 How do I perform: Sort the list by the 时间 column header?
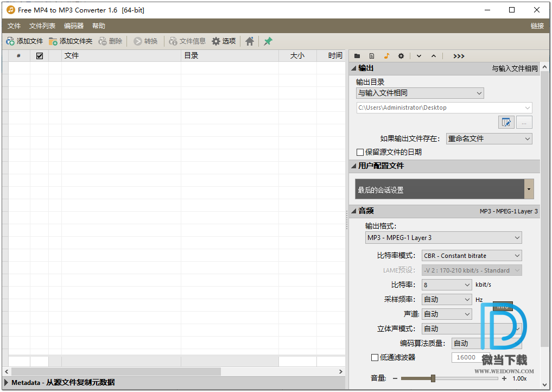click(331, 55)
